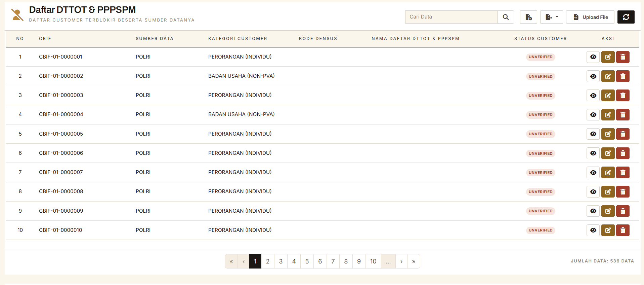Click the pagination ellipsis button
This screenshot has width=644, height=285.
(388, 261)
